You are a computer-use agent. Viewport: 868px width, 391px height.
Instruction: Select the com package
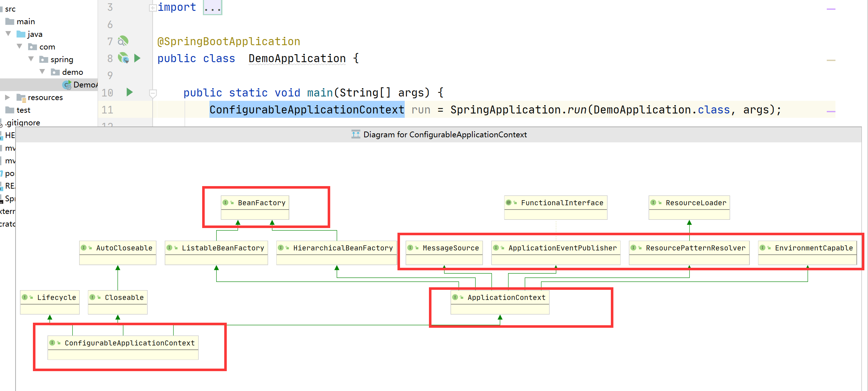(x=42, y=47)
